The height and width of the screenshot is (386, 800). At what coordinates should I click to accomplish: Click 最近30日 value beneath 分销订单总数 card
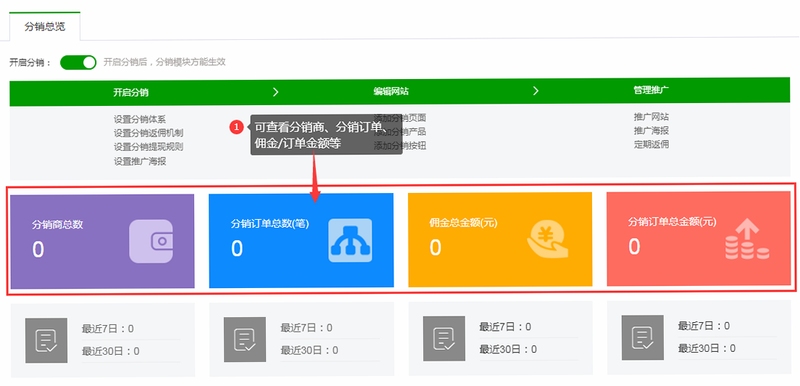tap(309, 350)
